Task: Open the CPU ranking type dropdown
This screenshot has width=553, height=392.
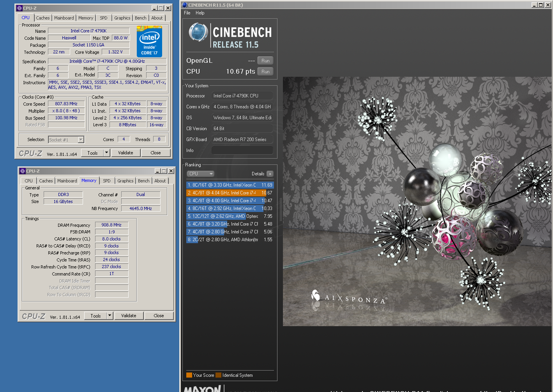Action: tap(201, 174)
